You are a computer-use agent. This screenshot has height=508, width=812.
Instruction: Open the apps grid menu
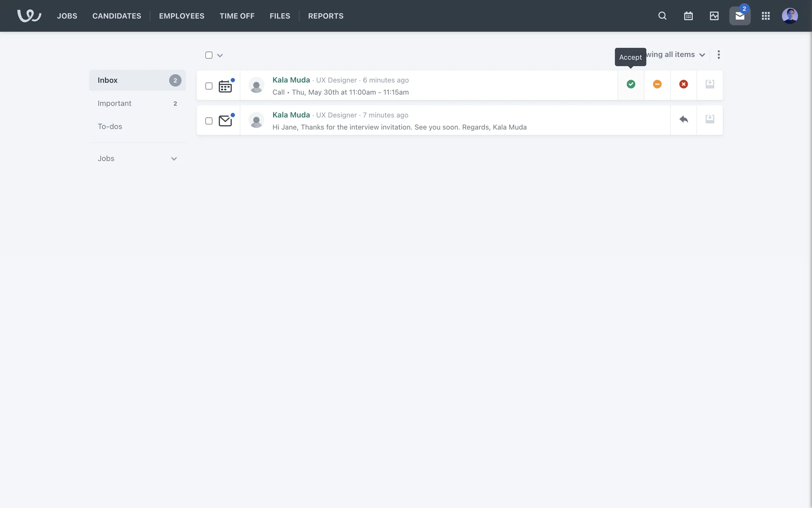coord(765,16)
